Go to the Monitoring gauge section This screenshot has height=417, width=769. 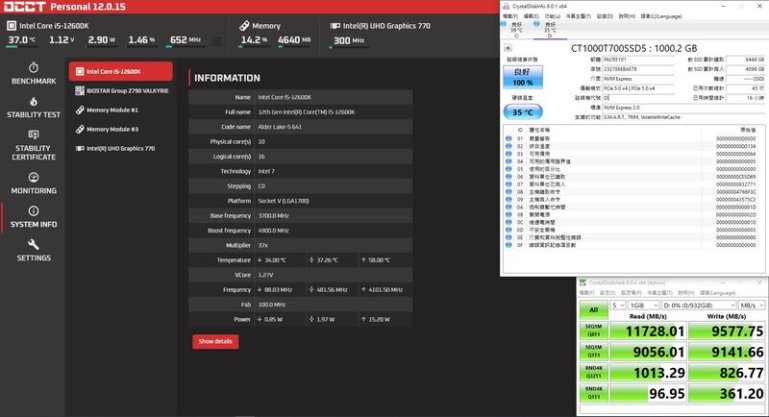coord(33,183)
